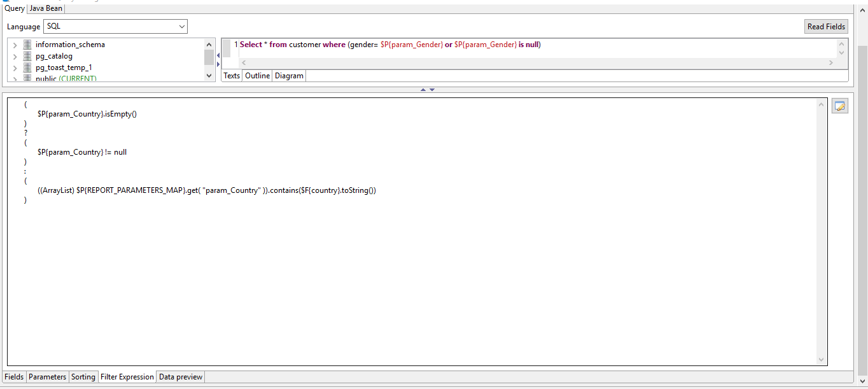
Task: Expand the information_schema tree node
Action: pos(14,45)
